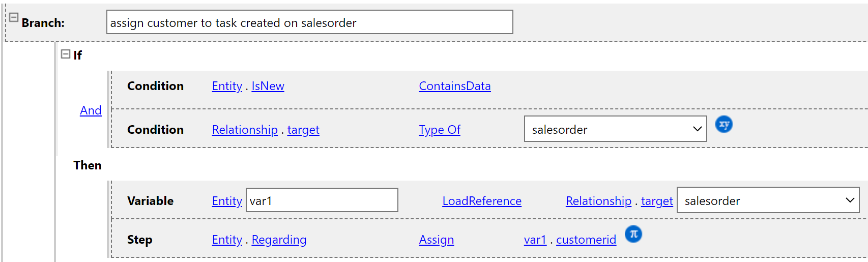
Task: Click the customerid attribute link
Action: [x=586, y=240]
